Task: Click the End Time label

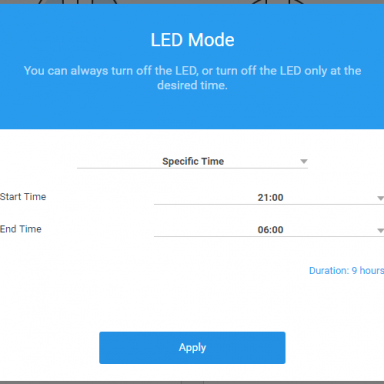Action: [x=21, y=229]
